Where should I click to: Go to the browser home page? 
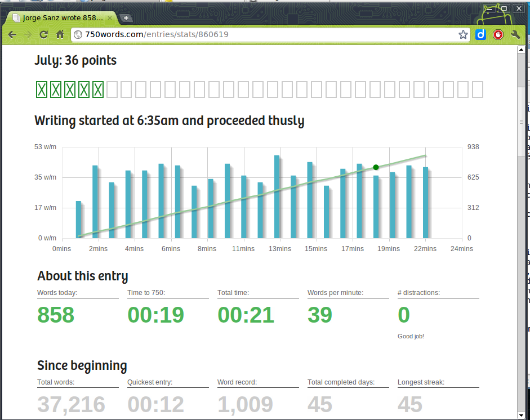click(60, 35)
